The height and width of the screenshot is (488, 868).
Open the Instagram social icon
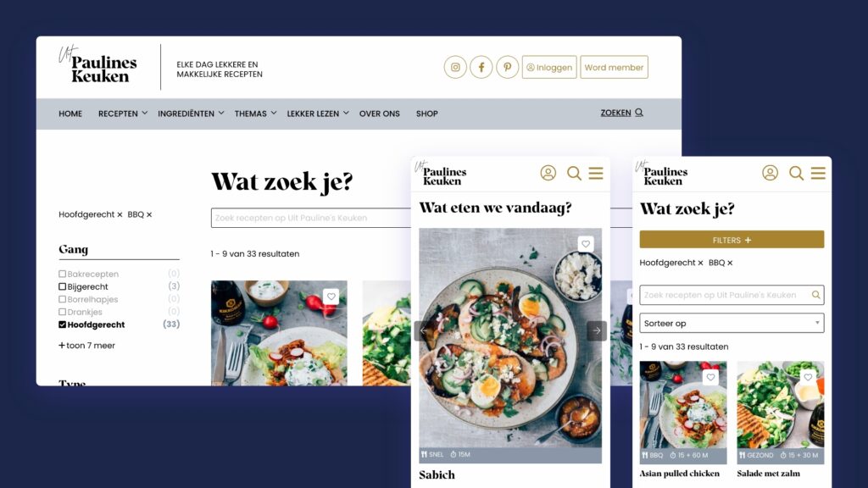(455, 68)
